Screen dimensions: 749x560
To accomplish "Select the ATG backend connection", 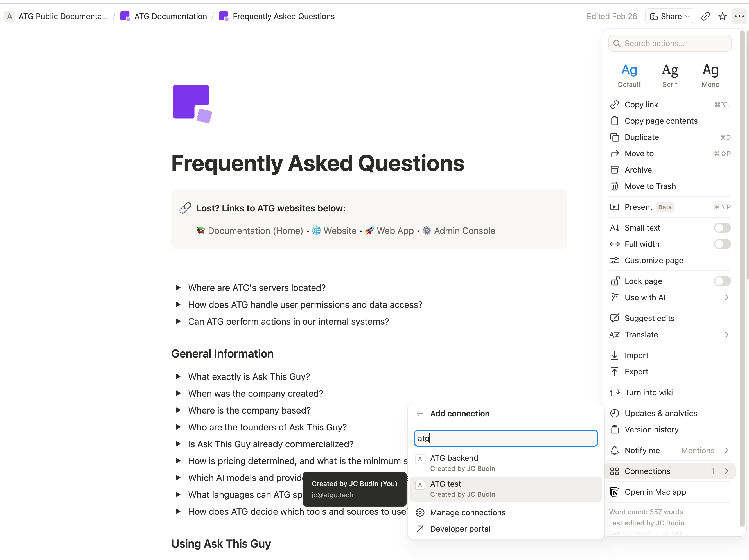I will coord(506,463).
